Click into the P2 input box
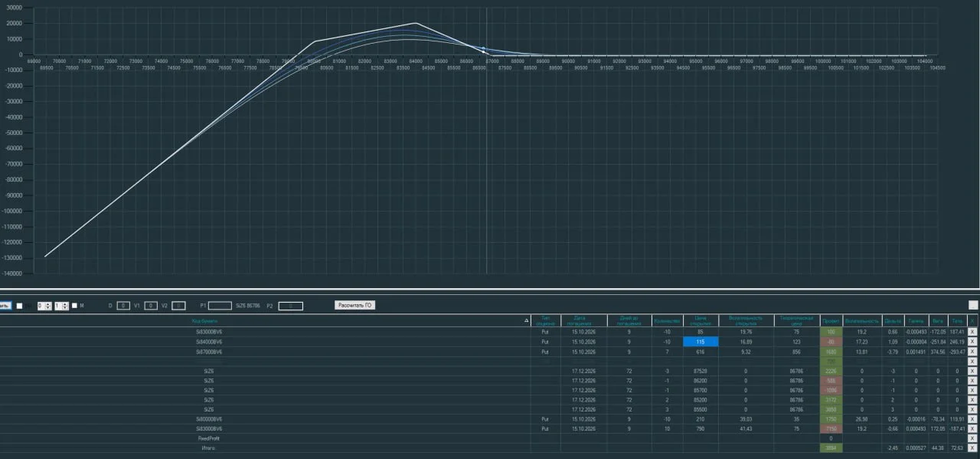Image resolution: width=980 pixels, height=459 pixels. click(290, 306)
